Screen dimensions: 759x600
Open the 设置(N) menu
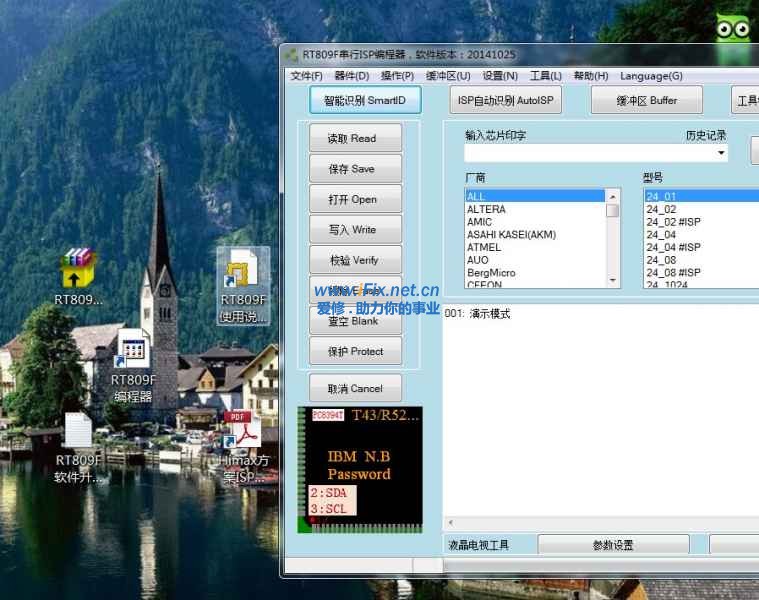[x=500, y=76]
